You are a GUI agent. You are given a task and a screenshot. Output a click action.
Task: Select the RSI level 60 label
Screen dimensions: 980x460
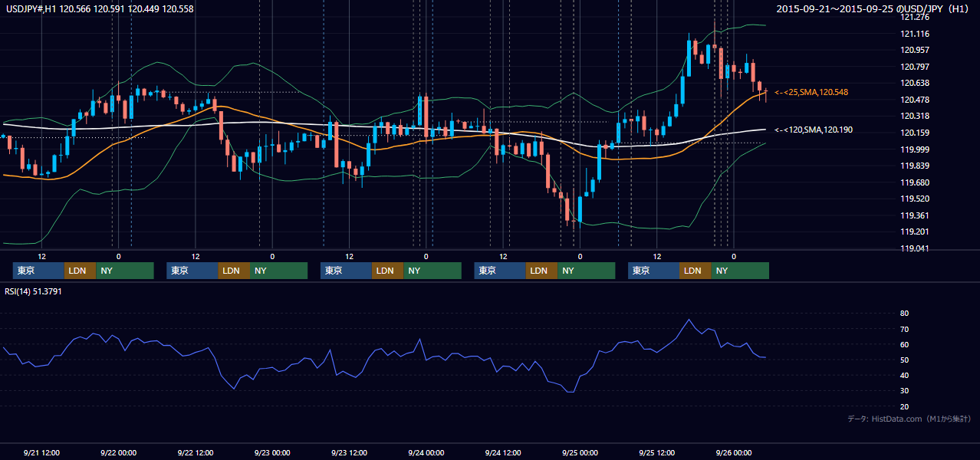tap(905, 344)
